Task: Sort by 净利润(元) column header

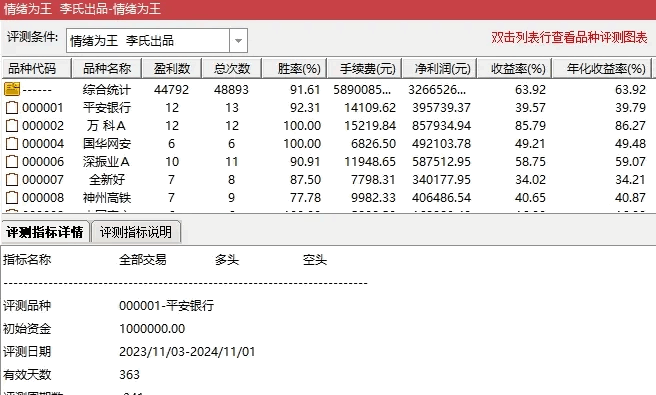Action: pos(439,68)
